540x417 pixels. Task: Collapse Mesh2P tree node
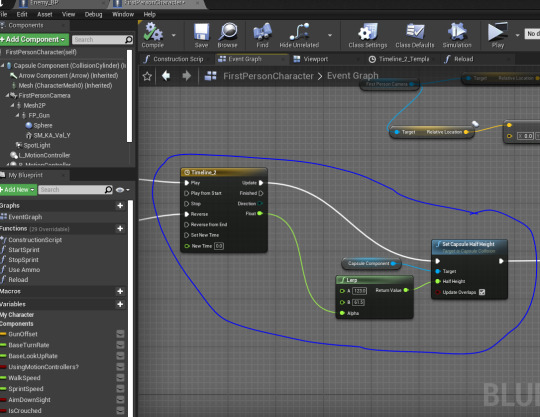coord(12,105)
